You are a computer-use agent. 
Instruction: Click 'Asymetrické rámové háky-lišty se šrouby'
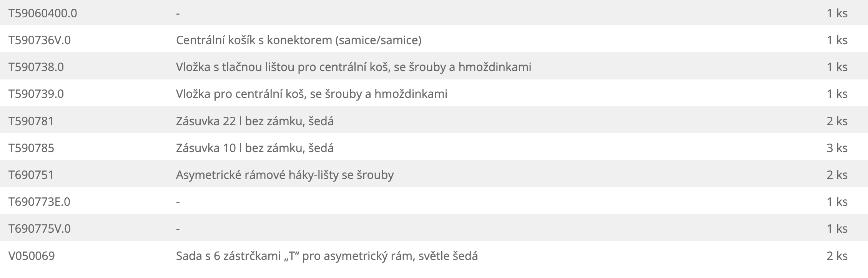[x=284, y=175]
